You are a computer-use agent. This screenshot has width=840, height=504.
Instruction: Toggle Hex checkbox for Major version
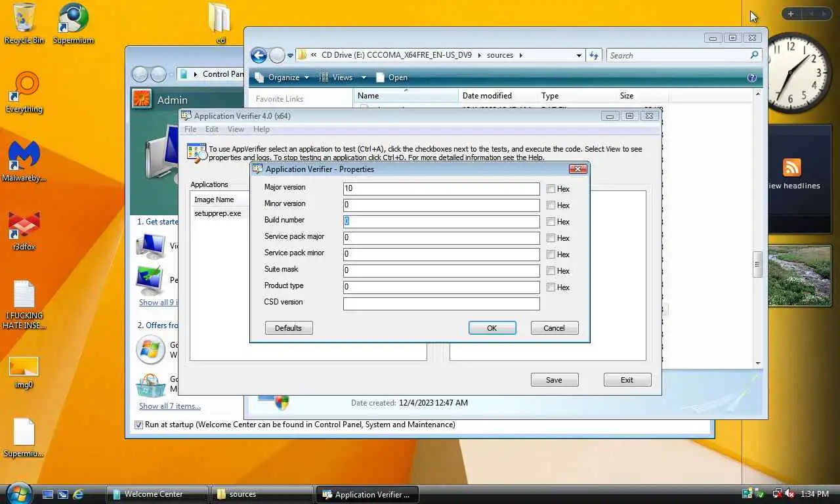click(551, 189)
